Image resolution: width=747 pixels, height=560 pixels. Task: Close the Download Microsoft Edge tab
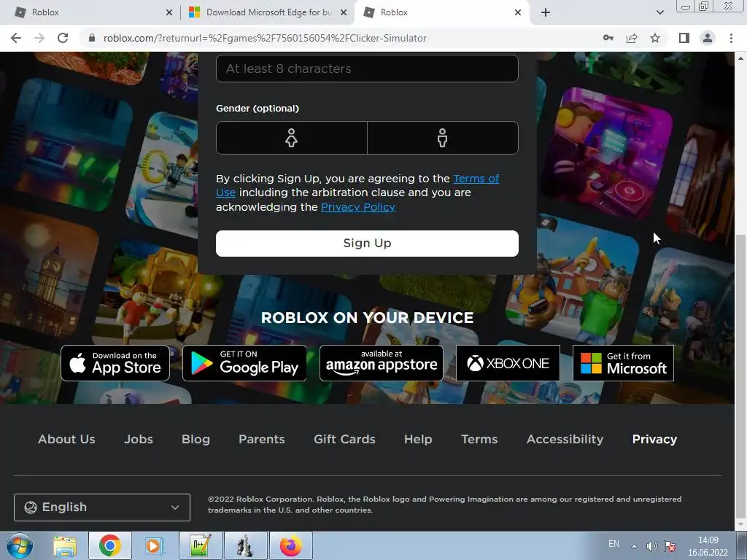344,12
